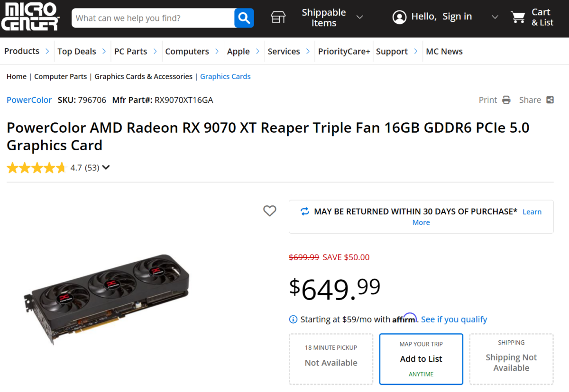Click the Share icon
569x392 pixels.
[550, 100]
